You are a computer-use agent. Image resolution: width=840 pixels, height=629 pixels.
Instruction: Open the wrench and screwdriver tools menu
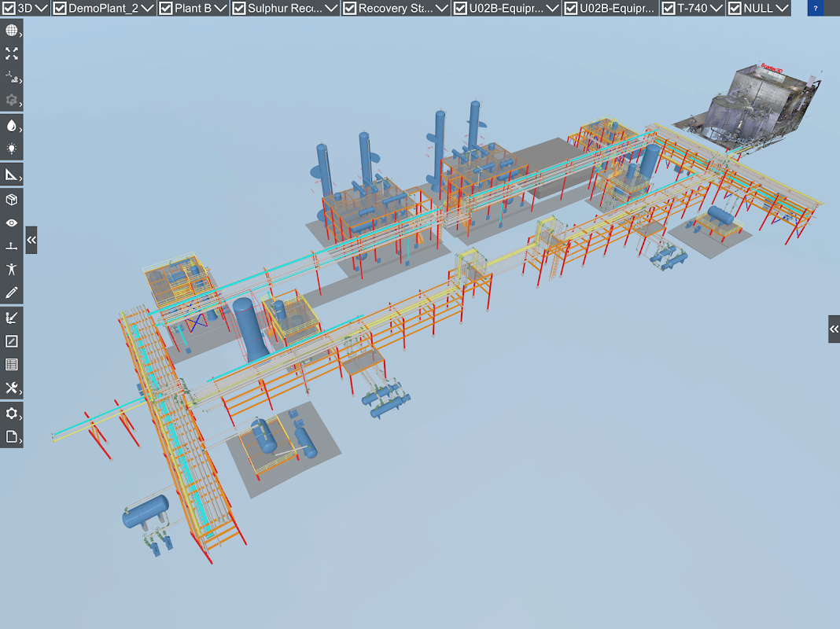pyautogui.click(x=11, y=388)
